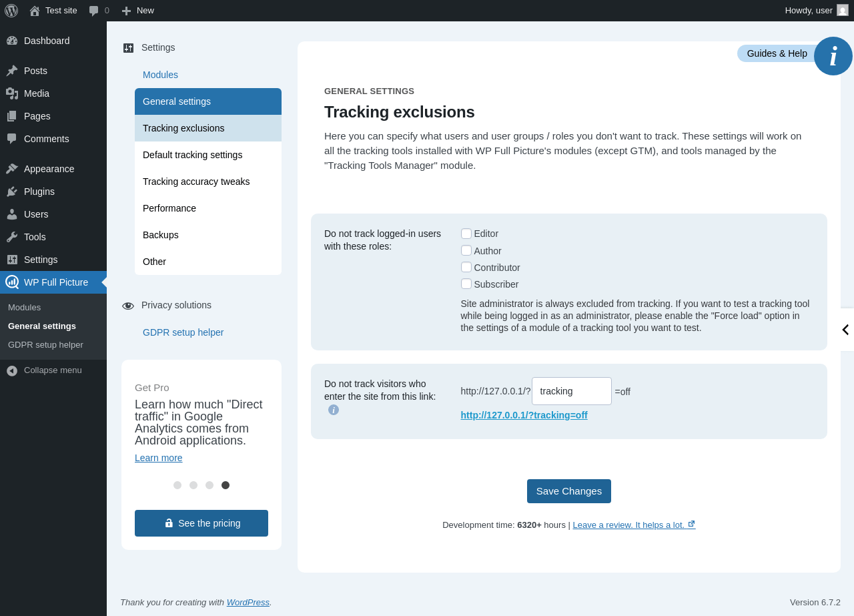Click the Privacy solutions eye icon
This screenshot has width=854, height=616.
(x=128, y=306)
